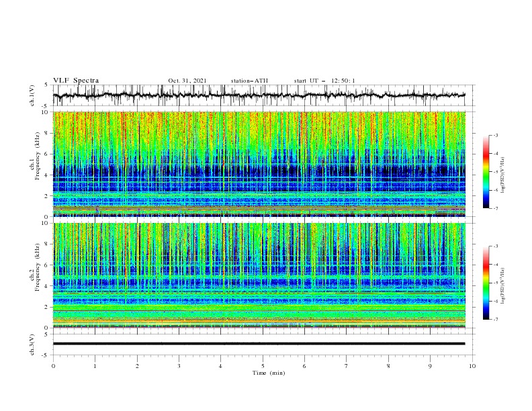The width and height of the screenshot is (532, 411).
Task: Click the ch.2 spectrogram color scale bar
Action: coord(486,283)
